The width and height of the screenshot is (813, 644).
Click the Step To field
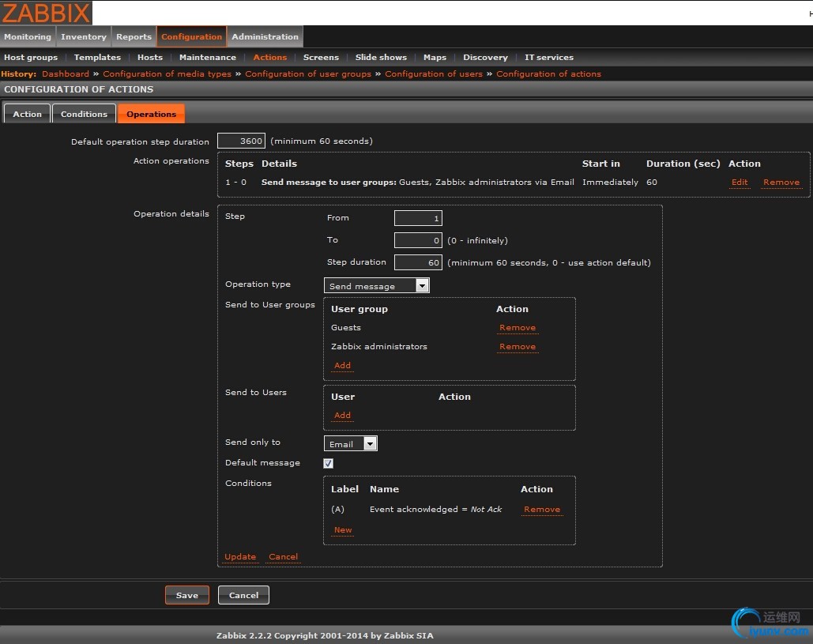pyautogui.click(x=418, y=240)
